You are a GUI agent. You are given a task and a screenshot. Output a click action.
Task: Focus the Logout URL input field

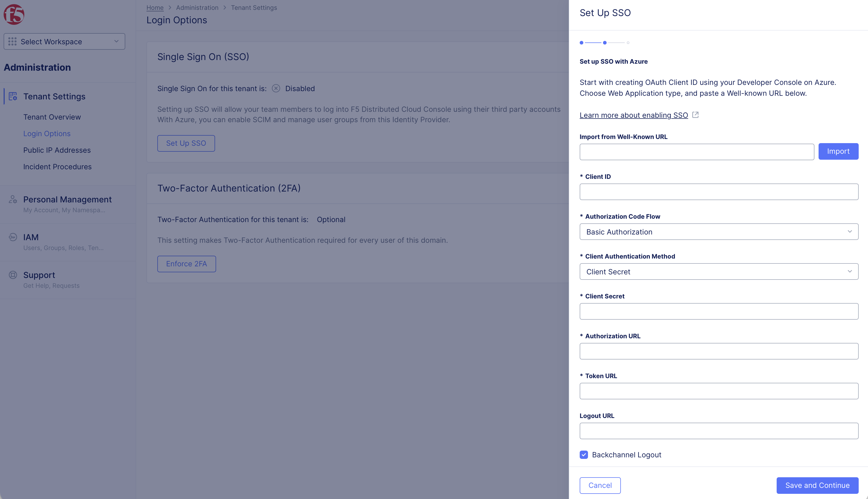tap(719, 431)
